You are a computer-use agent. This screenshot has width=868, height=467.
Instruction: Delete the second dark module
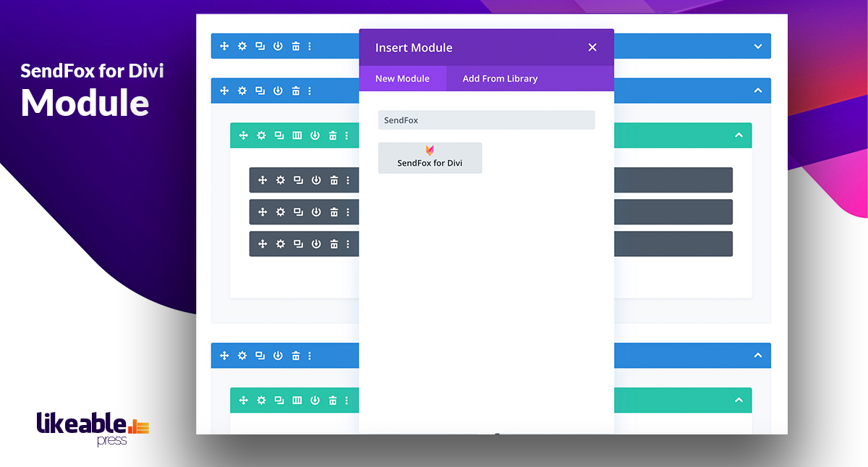(334, 212)
